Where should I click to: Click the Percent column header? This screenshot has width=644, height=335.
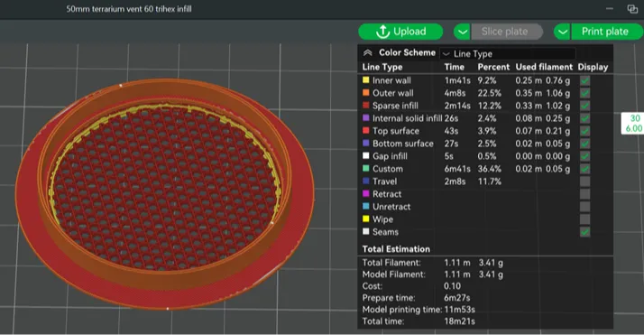[493, 67]
